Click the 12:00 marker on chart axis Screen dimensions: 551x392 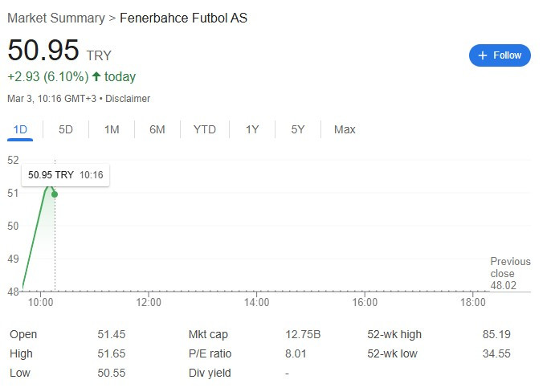point(149,302)
